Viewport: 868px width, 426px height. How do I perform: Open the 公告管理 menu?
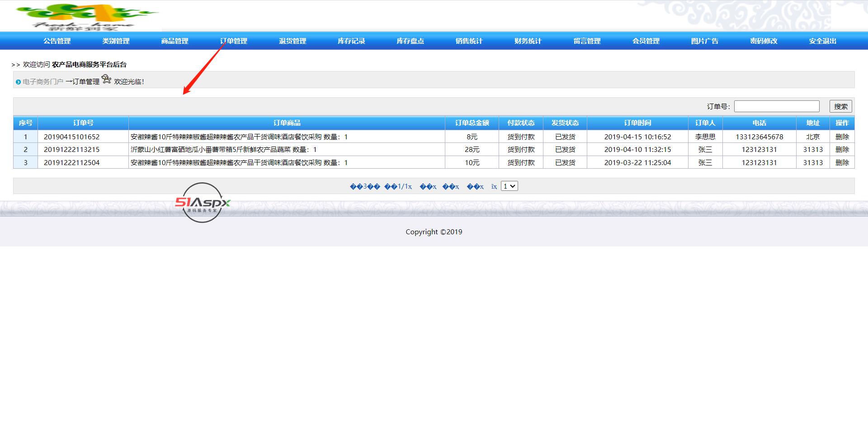click(57, 41)
